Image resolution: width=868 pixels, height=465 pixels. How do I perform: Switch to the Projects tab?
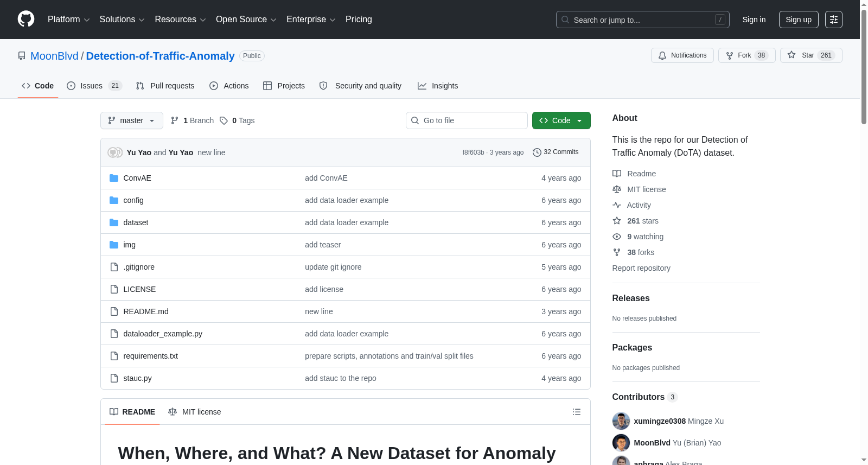tap(284, 86)
